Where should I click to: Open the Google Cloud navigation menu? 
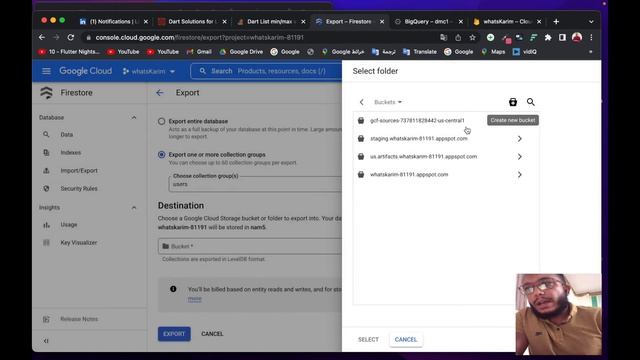point(46,71)
